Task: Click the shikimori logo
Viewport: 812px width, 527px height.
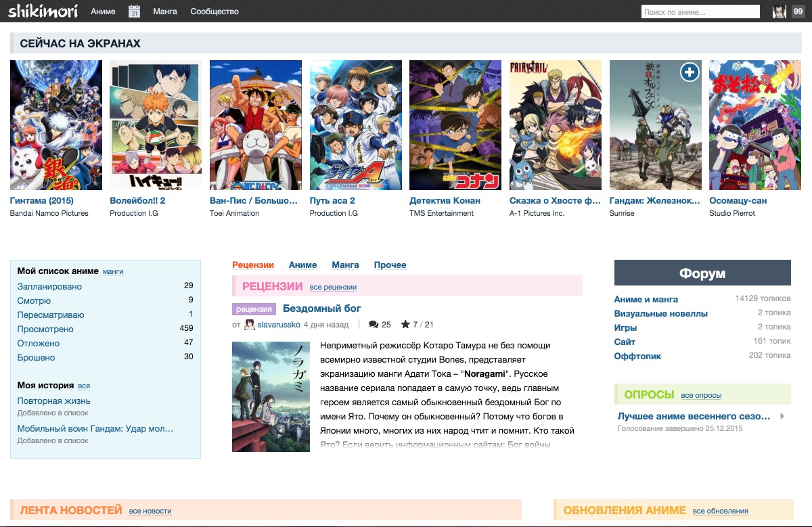Action: tap(43, 11)
